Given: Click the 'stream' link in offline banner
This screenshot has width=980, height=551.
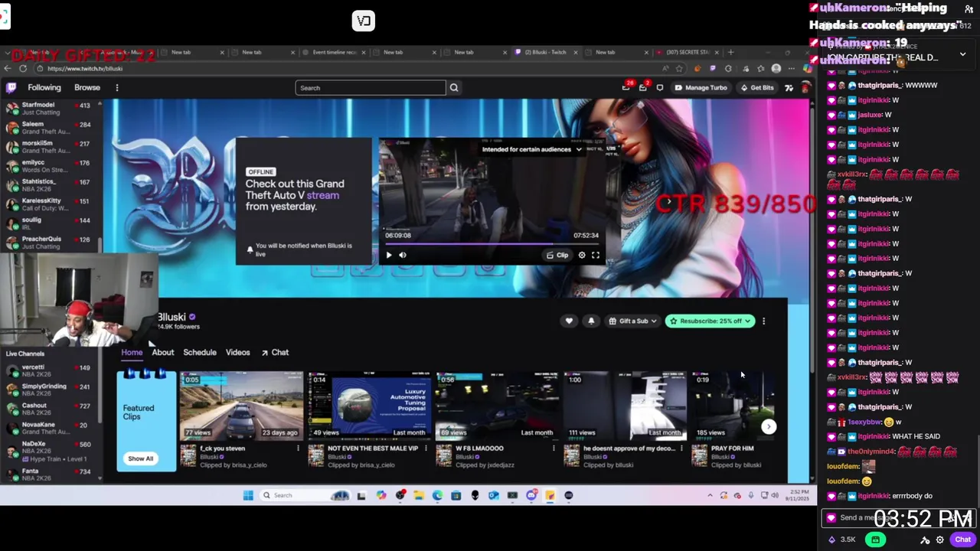Looking at the screenshot, I should point(322,195).
